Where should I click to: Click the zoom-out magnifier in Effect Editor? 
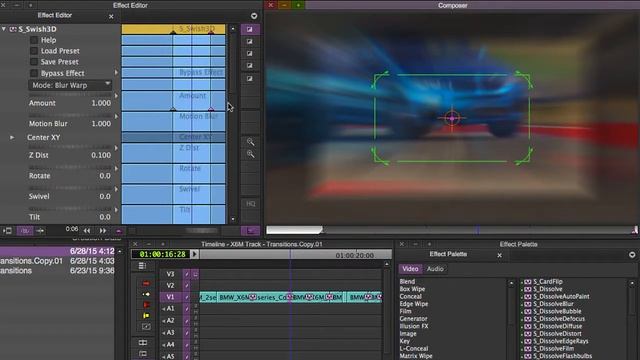pos(250,154)
